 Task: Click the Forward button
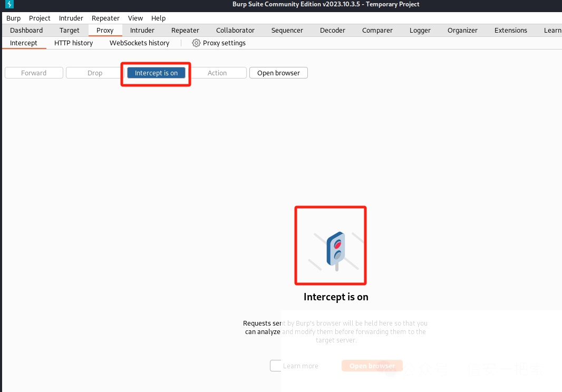coord(34,73)
